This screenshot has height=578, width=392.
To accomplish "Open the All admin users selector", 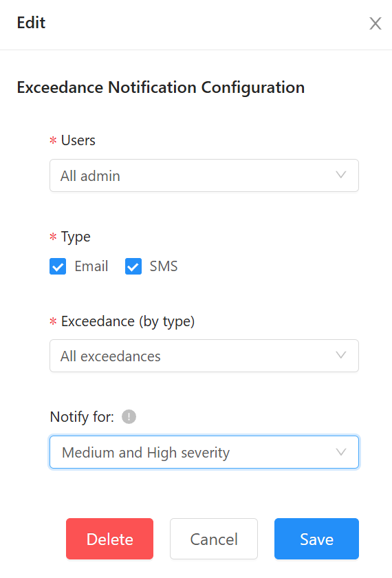I will click(x=204, y=175).
